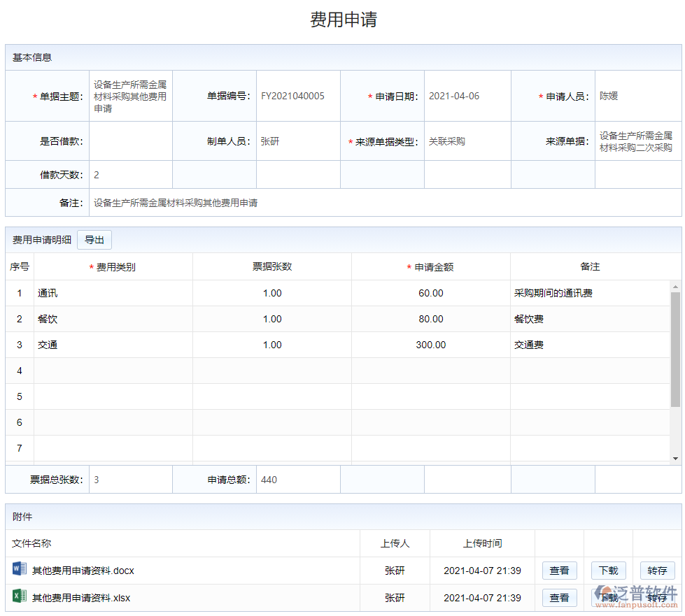Image resolution: width=685 pixels, height=616 pixels.
Task: Click the 申请总额 field showing 440
Action: pos(298,479)
